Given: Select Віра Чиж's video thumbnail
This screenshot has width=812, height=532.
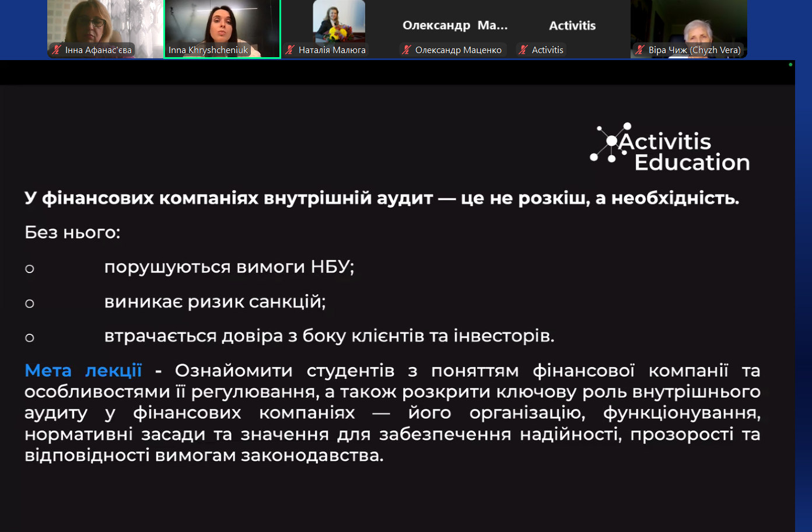Looking at the screenshot, I should [x=688, y=23].
